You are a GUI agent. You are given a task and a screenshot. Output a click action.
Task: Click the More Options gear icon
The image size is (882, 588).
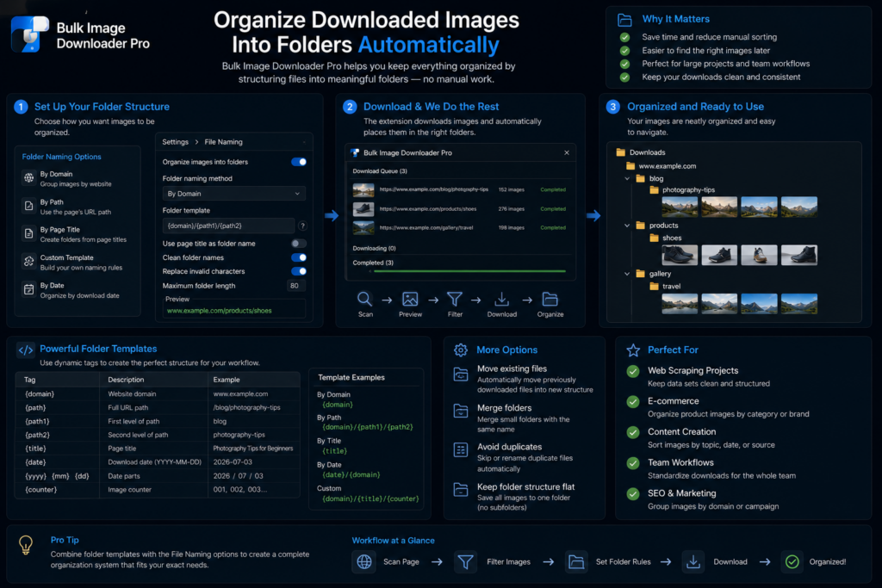click(461, 350)
